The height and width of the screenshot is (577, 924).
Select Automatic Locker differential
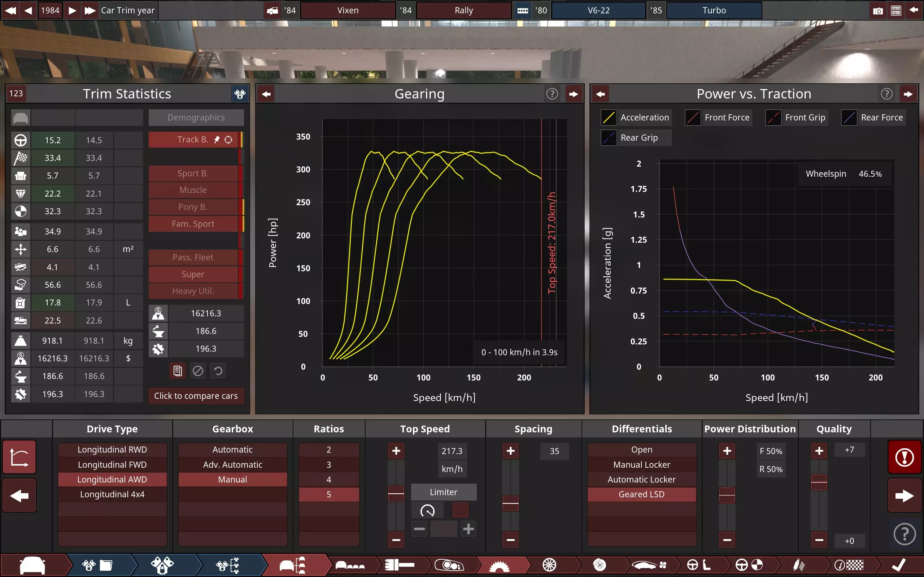tap(641, 479)
